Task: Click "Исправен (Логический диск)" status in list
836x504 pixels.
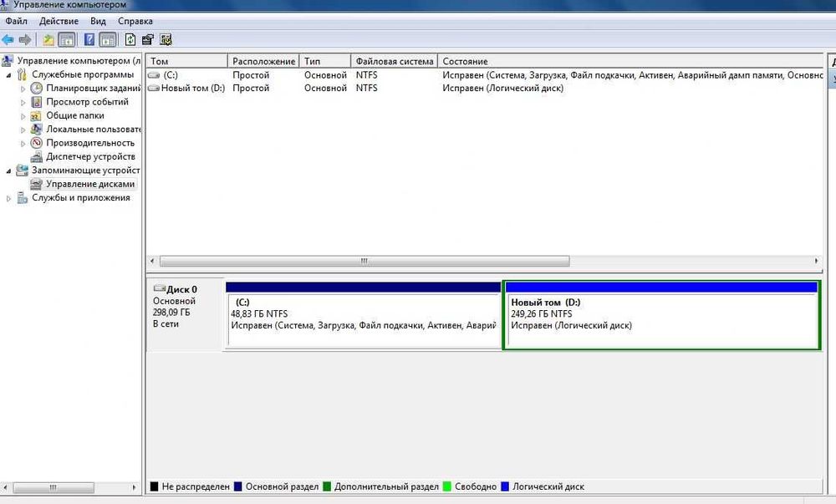Action: tap(502, 88)
